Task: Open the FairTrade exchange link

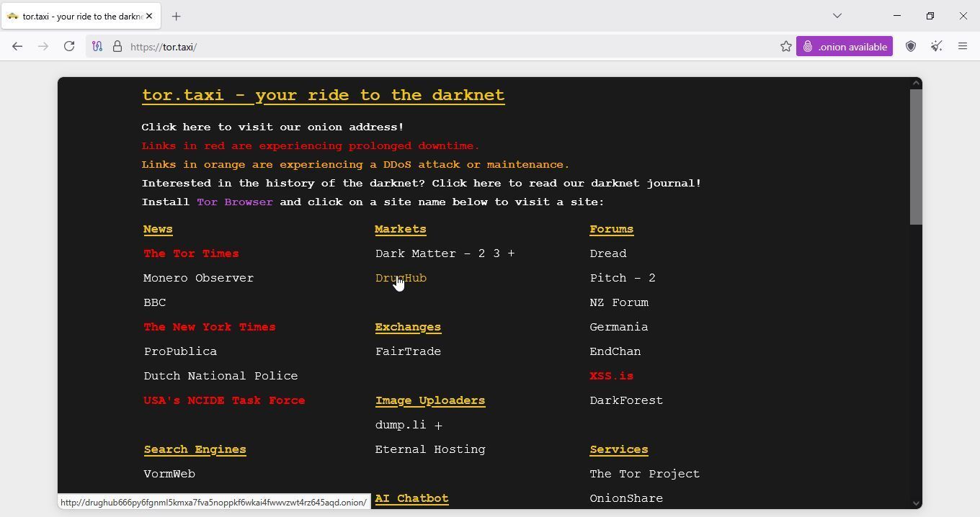Action: 408,351
